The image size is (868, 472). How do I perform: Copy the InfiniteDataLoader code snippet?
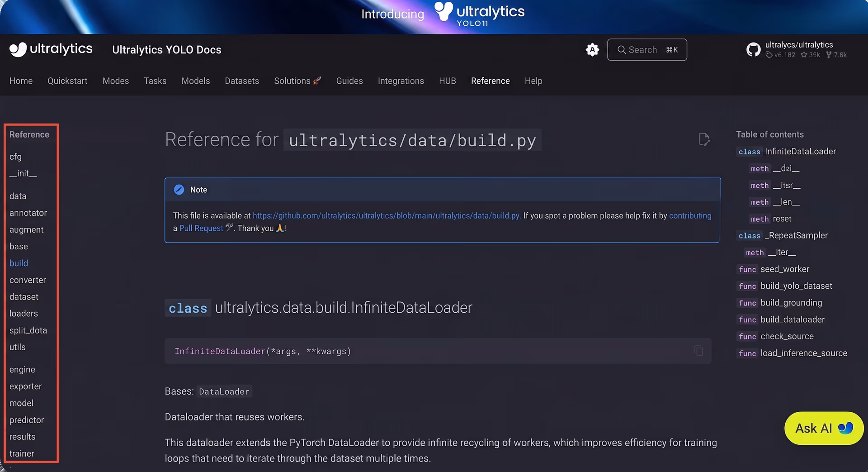pos(698,351)
